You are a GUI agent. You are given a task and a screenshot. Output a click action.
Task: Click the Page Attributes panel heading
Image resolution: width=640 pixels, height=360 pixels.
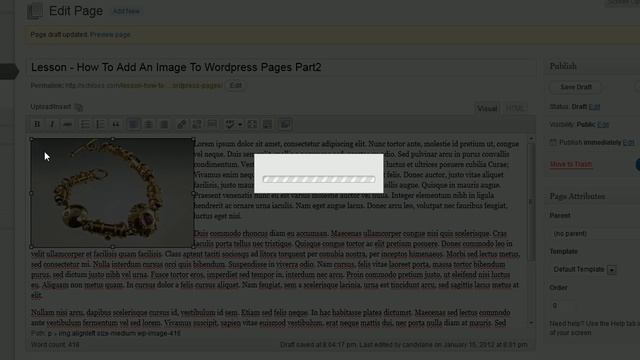click(577, 196)
